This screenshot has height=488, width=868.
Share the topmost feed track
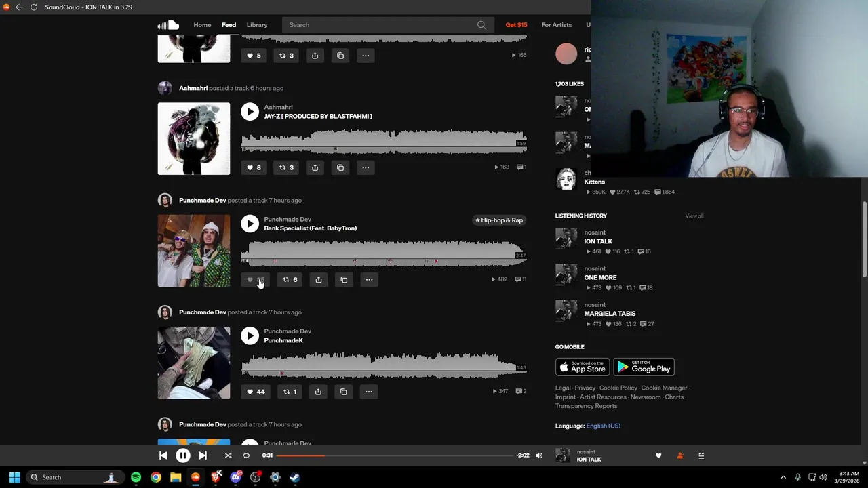coord(315,56)
